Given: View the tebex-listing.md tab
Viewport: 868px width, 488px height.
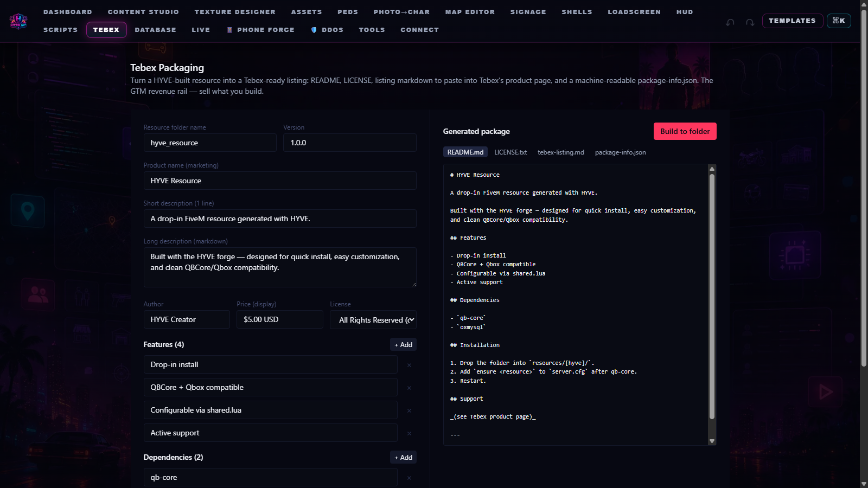Looking at the screenshot, I should point(561,152).
